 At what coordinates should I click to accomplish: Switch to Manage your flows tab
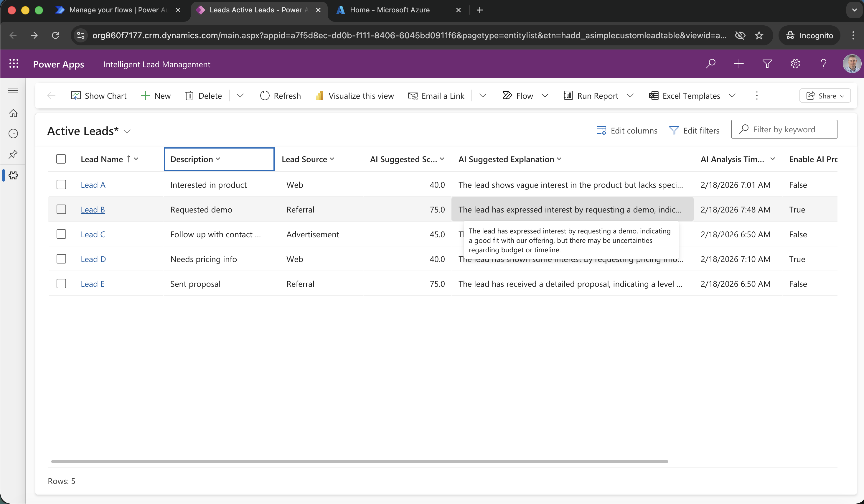[x=117, y=10]
